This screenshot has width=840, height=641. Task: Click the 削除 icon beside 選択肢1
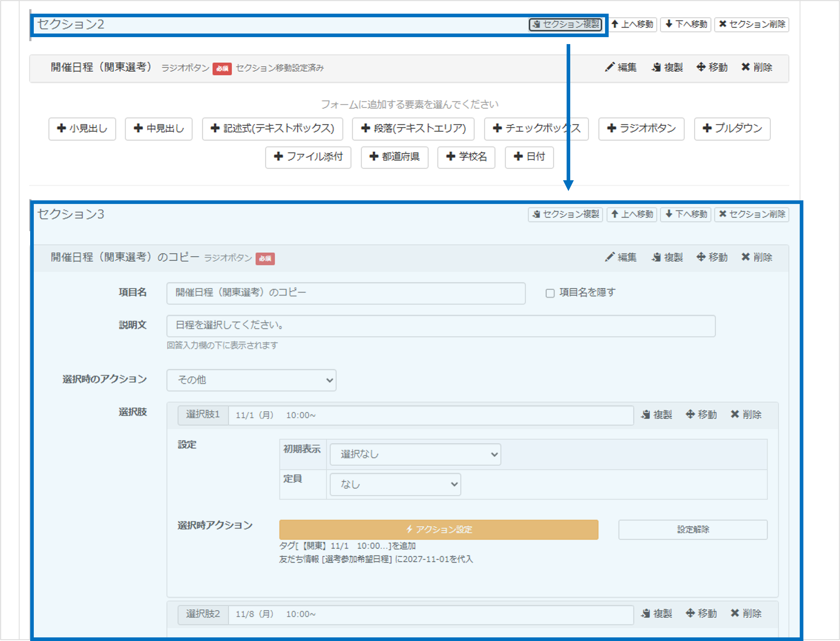tap(746, 415)
